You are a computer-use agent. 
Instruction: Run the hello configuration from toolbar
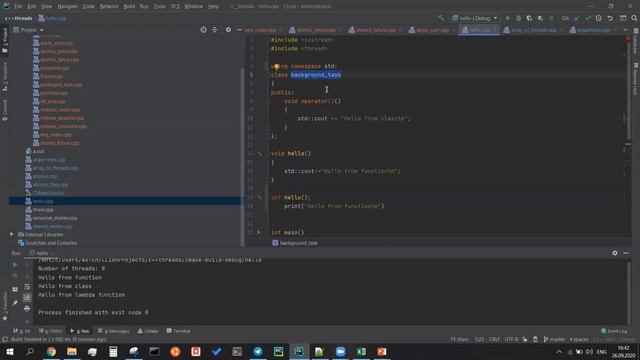[508, 18]
